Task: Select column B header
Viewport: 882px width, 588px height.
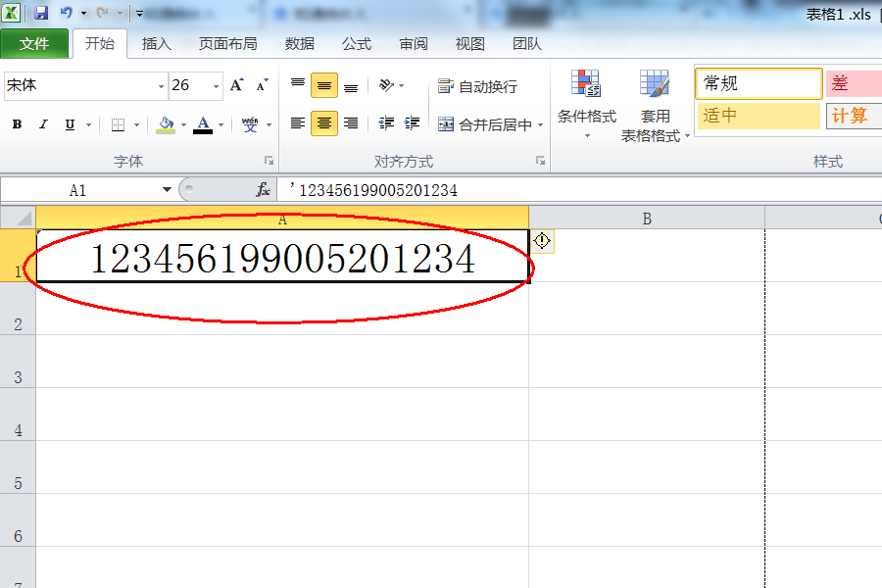Action: pos(647,218)
